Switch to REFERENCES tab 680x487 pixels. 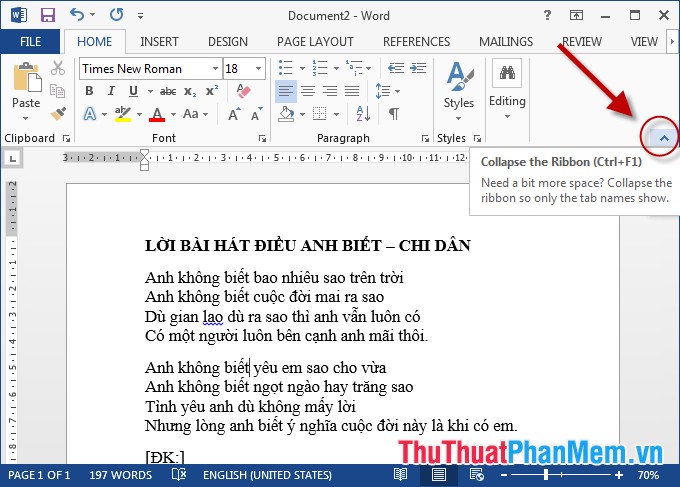[x=416, y=42]
